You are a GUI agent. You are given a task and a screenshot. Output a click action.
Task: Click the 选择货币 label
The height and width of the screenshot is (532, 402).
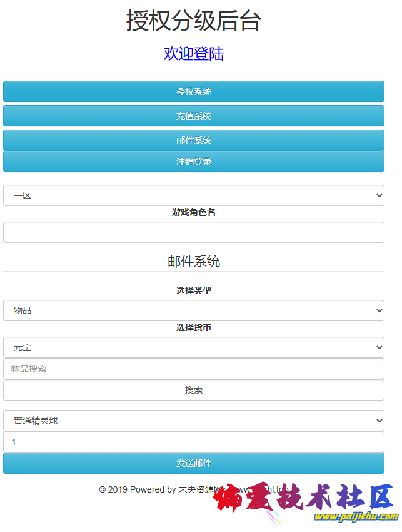pos(194,327)
